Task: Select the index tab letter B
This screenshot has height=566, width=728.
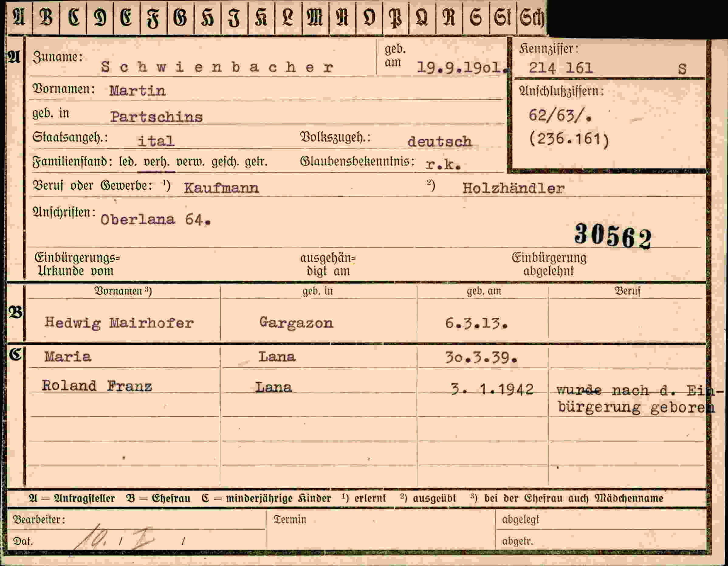Action: (x=46, y=17)
